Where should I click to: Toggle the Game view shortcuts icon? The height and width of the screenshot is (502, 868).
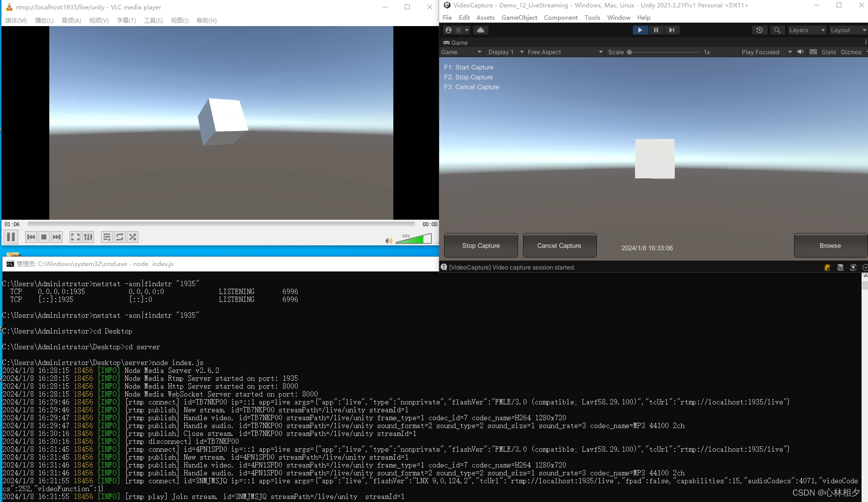pos(813,52)
